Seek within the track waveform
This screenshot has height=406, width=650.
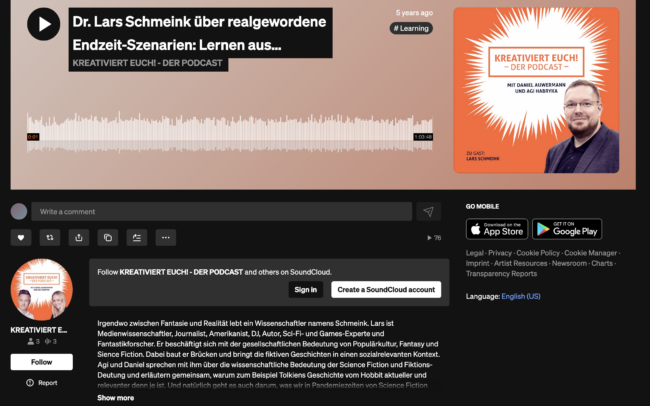pyautogui.click(x=230, y=133)
